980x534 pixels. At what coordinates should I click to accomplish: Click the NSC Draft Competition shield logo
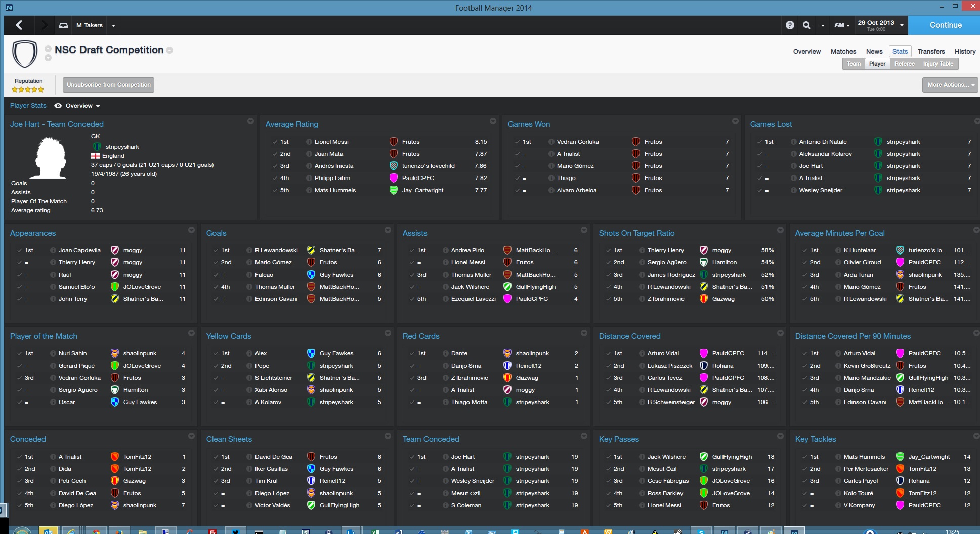coord(25,54)
